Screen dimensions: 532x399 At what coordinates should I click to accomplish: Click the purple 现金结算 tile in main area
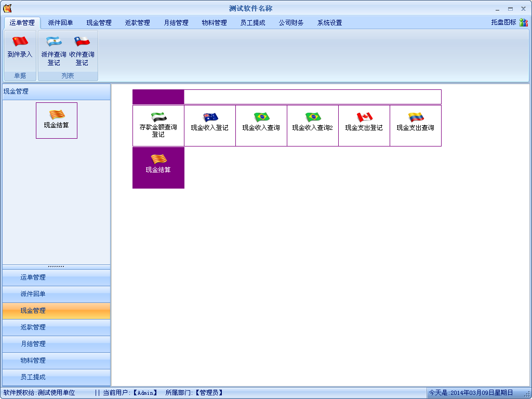tap(158, 167)
